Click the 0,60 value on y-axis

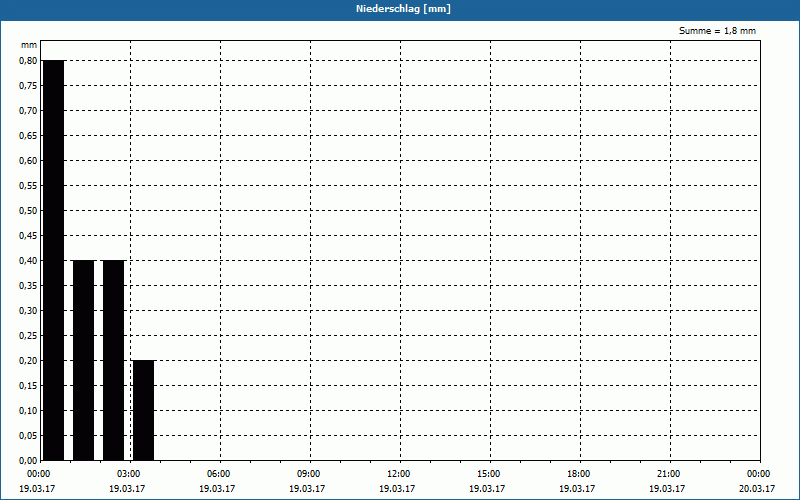28,161
